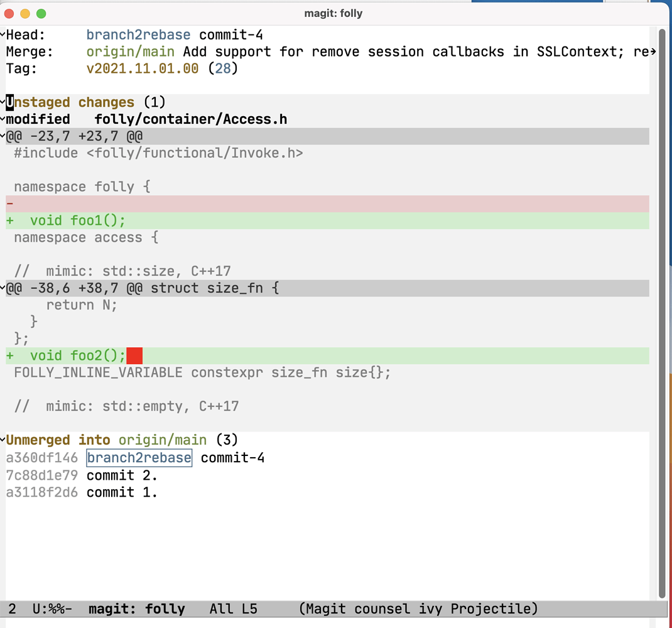Click the branch2rebase label beside commit-4

(139, 458)
